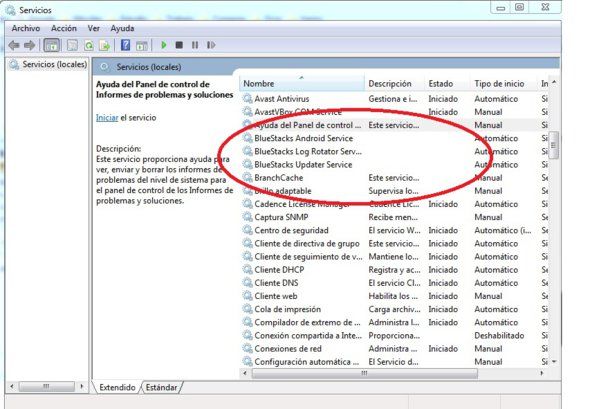Click the Export list toolbar icon
This screenshot has height=409, width=599.
pyautogui.click(x=105, y=45)
